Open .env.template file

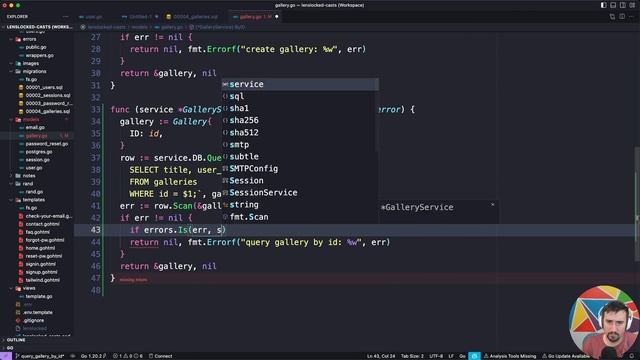(38, 312)
